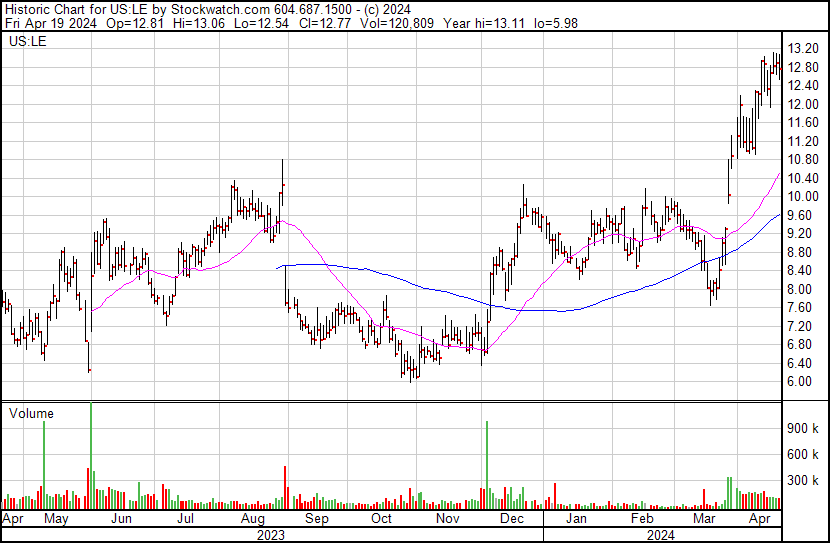Click the 12.80 price axis label
The height and width of the screenshot is (543, 830).
803,67
